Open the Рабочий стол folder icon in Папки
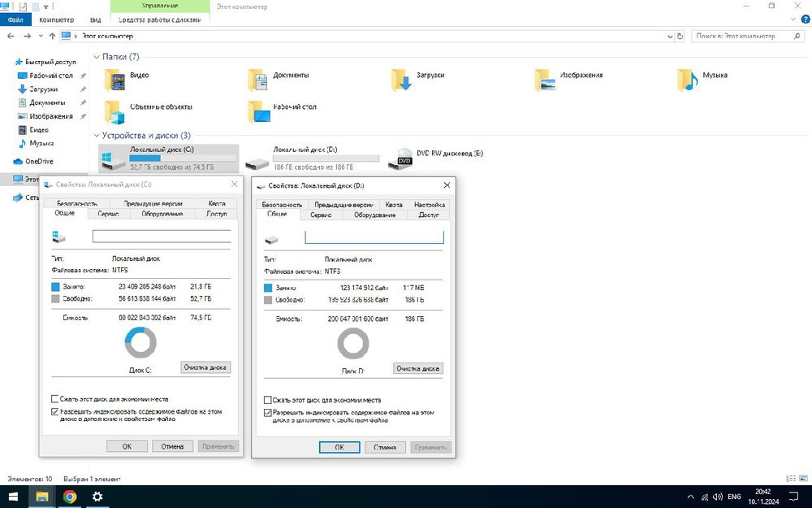This screenshot has width=812, height=508. pos(258,112)
